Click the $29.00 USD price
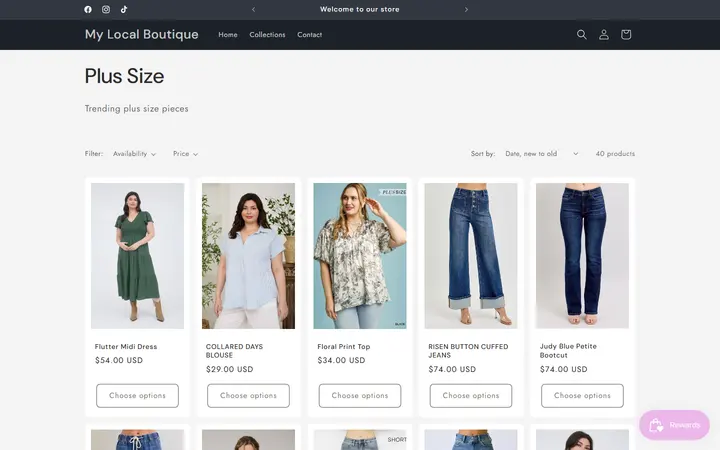720x450 pixels. (x=230, y=369)
